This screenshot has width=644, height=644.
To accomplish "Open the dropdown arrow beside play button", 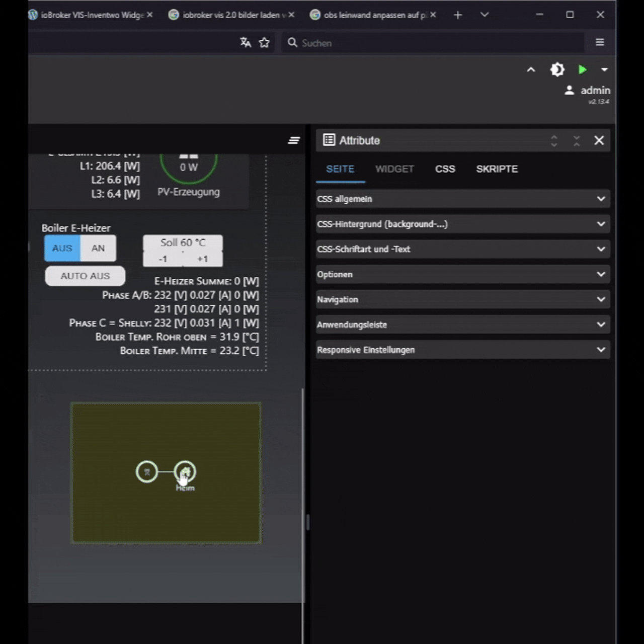I will click(x=604, y=69).
